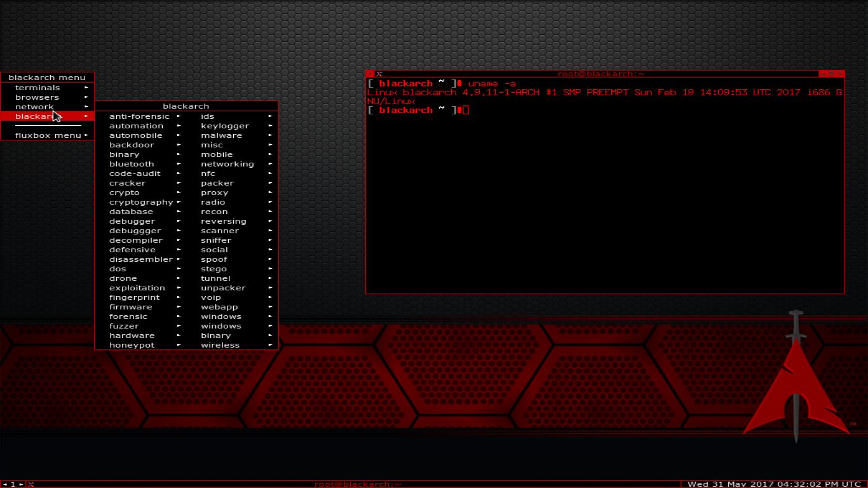The image size is (868, 488).
Task: Open the browsers submenu
Action: tap(37, 97)
